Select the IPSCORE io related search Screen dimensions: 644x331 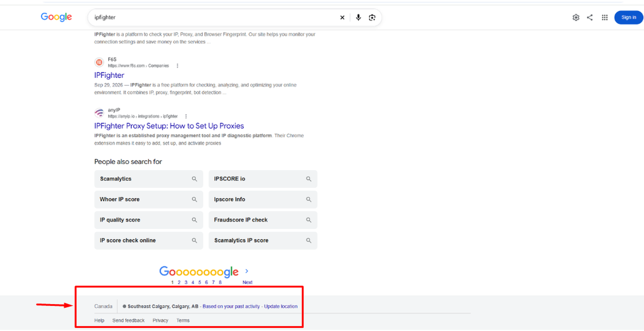point(263,179)
